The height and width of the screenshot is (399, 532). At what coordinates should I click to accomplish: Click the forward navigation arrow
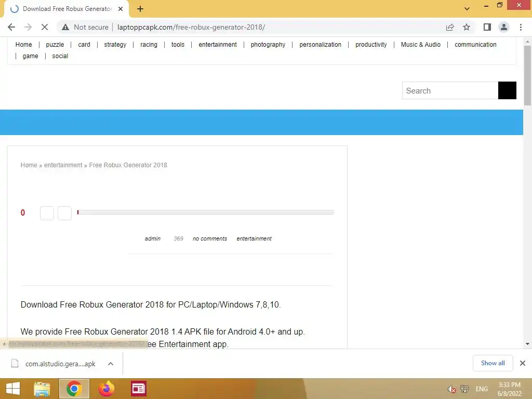28,27
